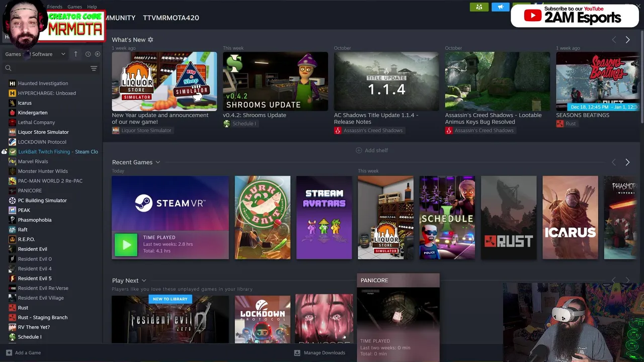
Task: Select Liquor Store Simulator in the sidebar list
Action: point(43,132)
